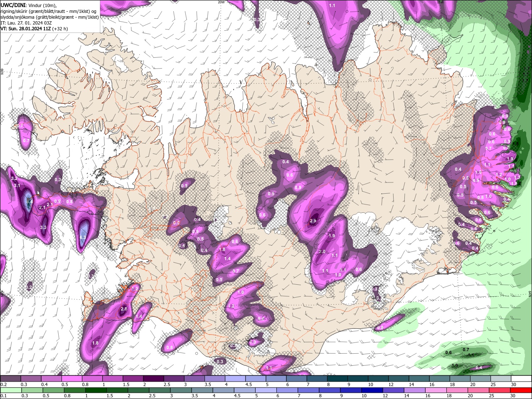Screen dimensions: 532x399
Task: Click the '0.2' label under the snow legend
Action: click(x=3, y=384)
